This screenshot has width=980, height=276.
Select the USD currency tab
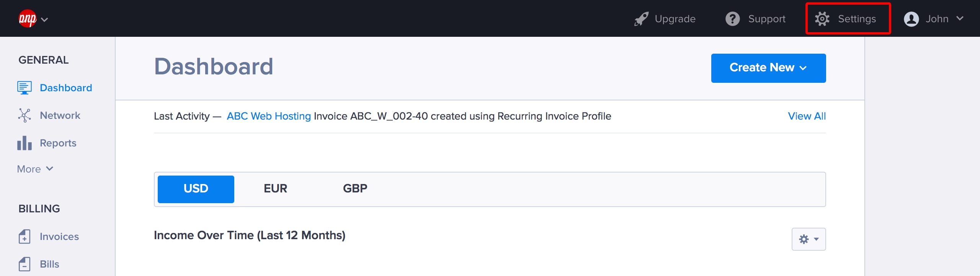pyautogui.click(x=196, y=189)
